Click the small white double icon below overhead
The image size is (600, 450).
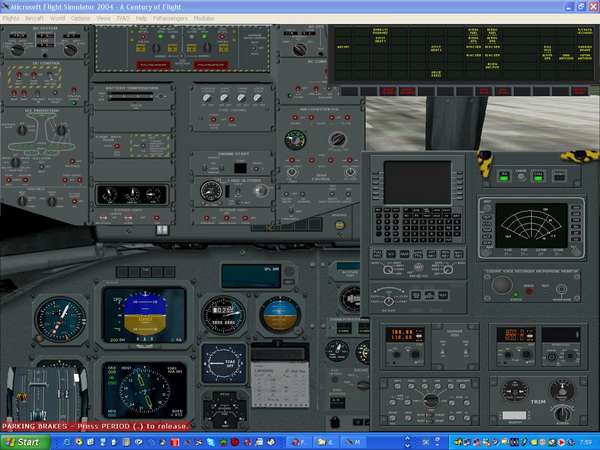click(x=162, y=230)
